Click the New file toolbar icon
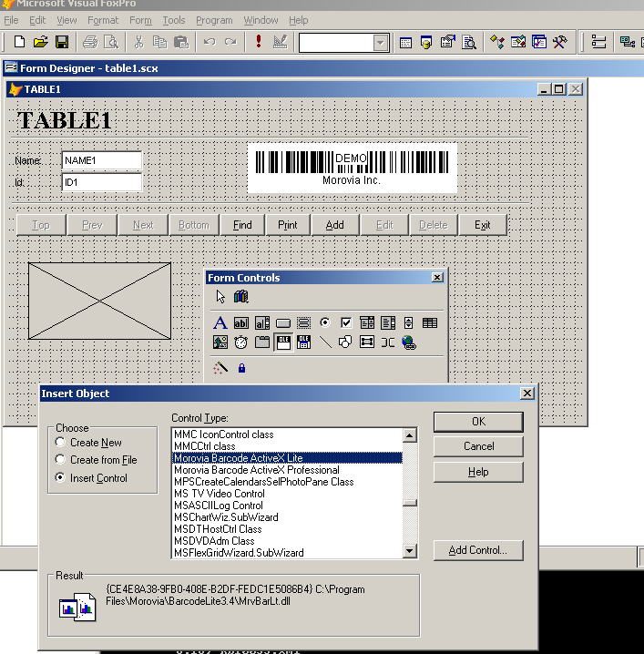The image size is (644, 654). tap(19, 42)
